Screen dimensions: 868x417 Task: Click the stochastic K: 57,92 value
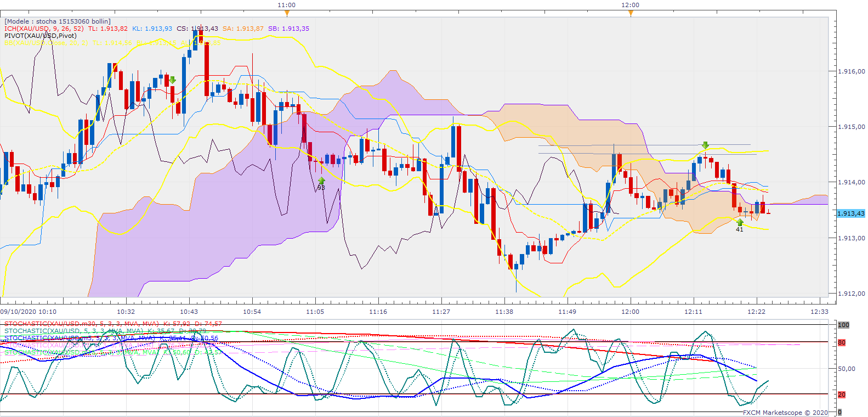click(177, 324)
